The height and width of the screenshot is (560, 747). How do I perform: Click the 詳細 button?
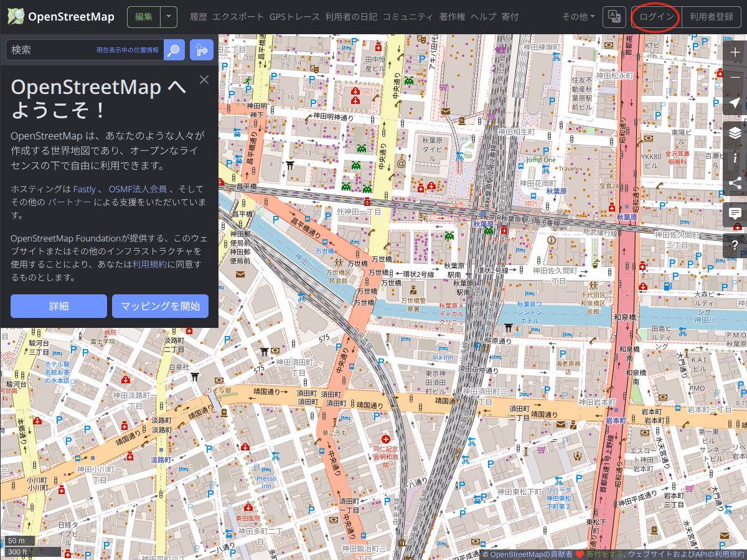click(59, 306)
